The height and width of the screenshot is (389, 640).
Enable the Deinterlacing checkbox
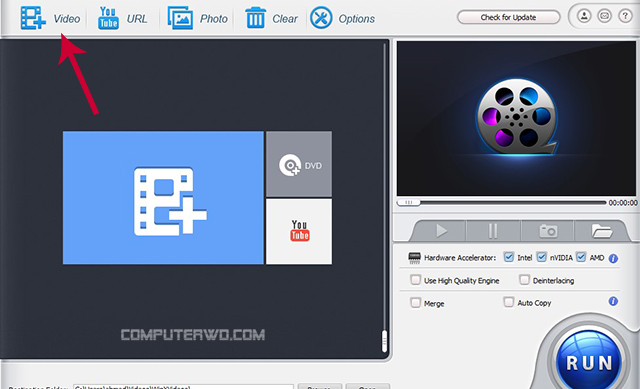tap(524, 280)
